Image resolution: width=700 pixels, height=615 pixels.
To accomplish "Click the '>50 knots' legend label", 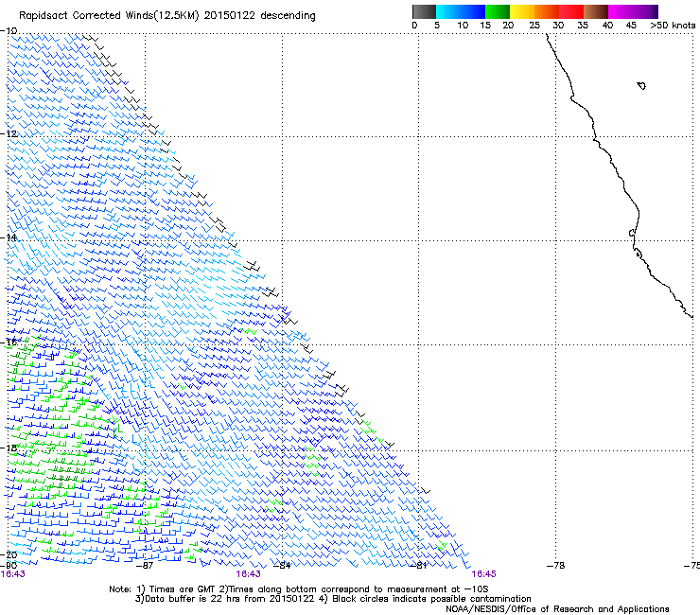I will pyautogui.click(x=673, y=25).
